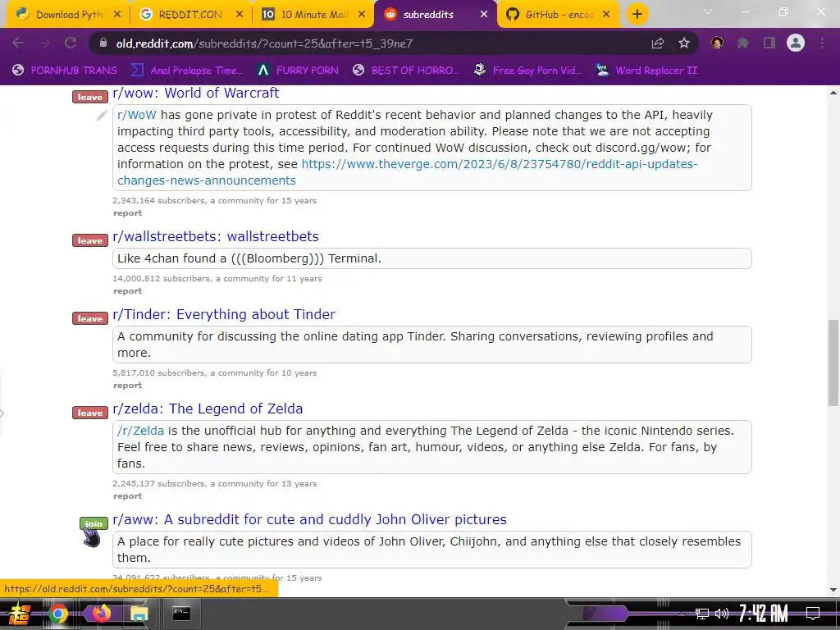Viewport: 840px width, 630px height.
Task: Click the extension avatar icon beside the star
Action: pos(717,43)
